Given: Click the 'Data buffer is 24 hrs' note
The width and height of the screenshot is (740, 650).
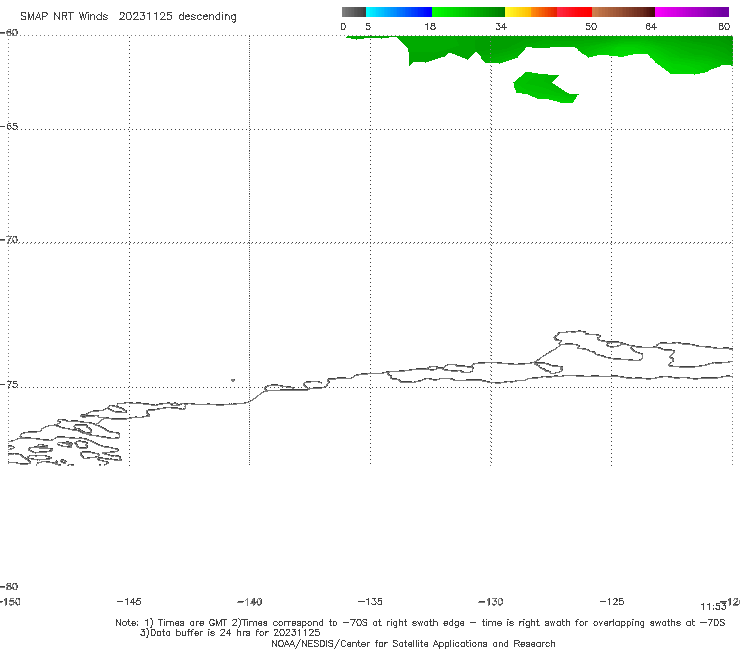Looking at the screenshot, I should point(230,633).
